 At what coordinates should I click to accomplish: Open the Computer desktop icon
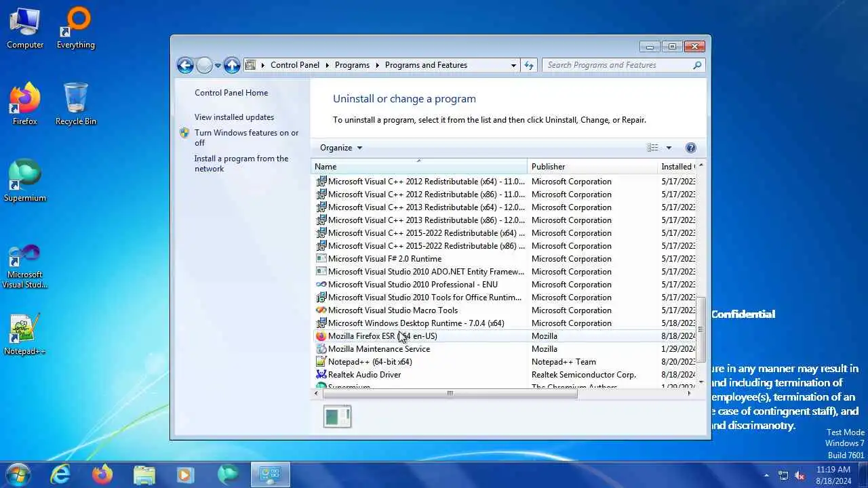25,28
